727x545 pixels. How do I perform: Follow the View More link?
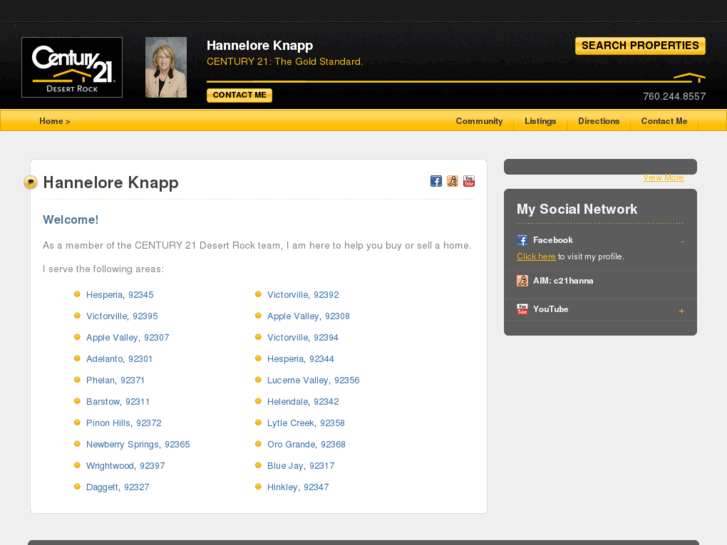[663, 178]
